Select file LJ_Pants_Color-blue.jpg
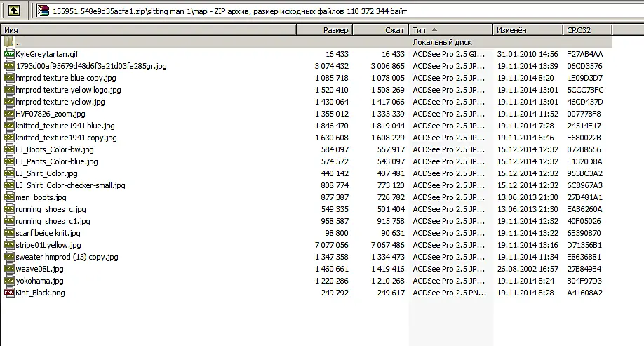The height and width of the screenshot is (346, 644). coord(57,161)
